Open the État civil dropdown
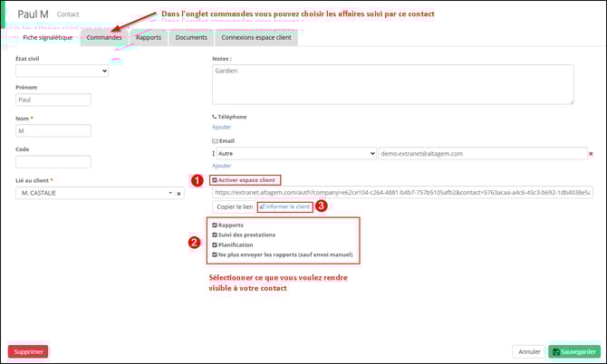This screenshot has height=364, width=607. [x=62, y=71]
